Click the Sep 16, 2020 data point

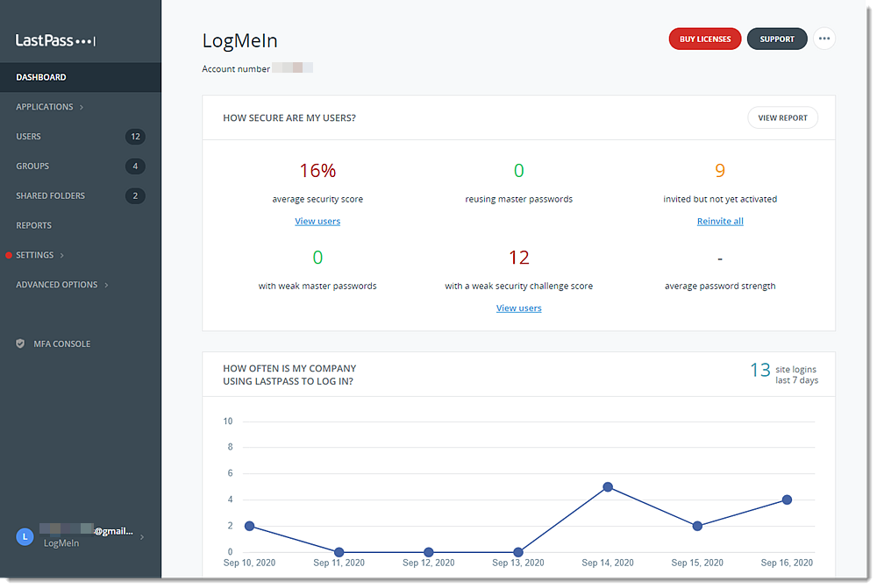[x=787, y=499]
